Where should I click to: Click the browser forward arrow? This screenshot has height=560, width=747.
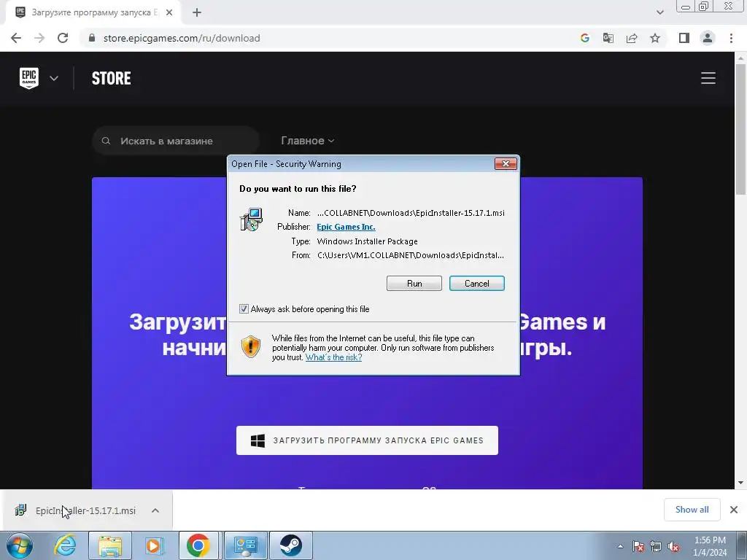click(39, 38)
